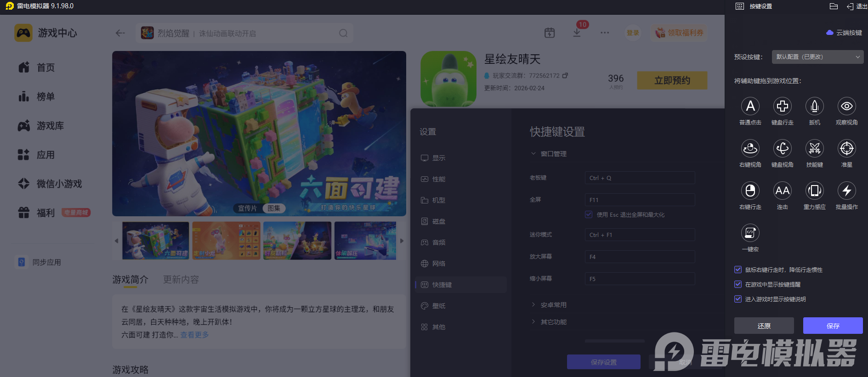Go to 首页 in the game center
Image resolution: width=868 pixels, height=377 pixels.
[37, 68]
